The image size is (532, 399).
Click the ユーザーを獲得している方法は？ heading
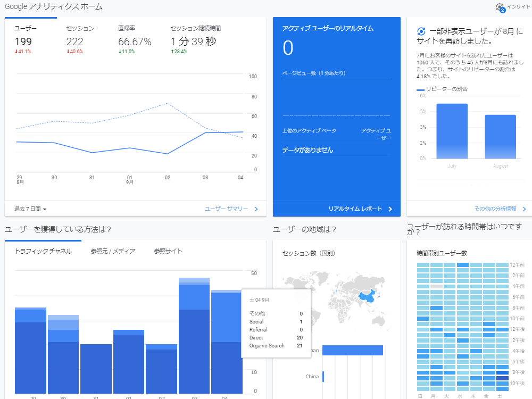(58, 229)
